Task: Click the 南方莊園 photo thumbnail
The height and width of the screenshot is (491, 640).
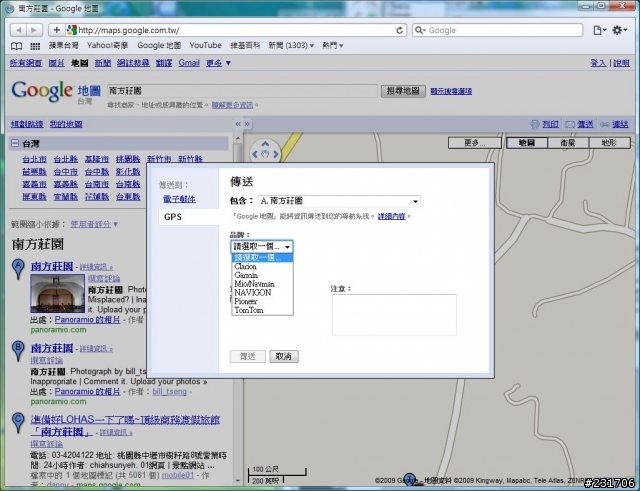Action: point(58,293)
